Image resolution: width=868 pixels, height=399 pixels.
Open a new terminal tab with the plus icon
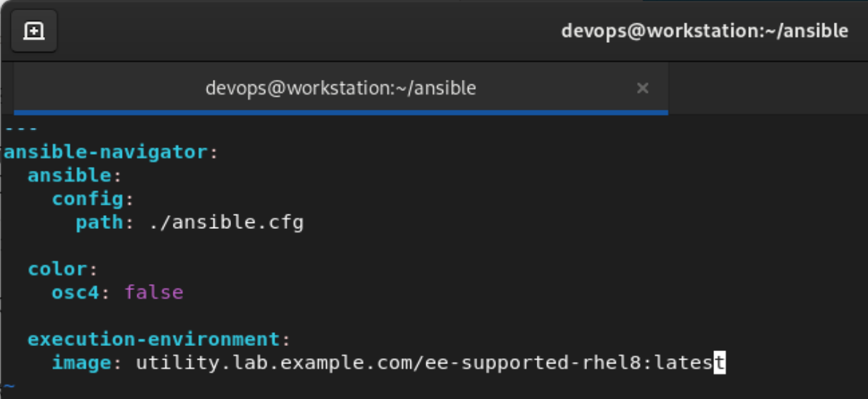(33, 31)
